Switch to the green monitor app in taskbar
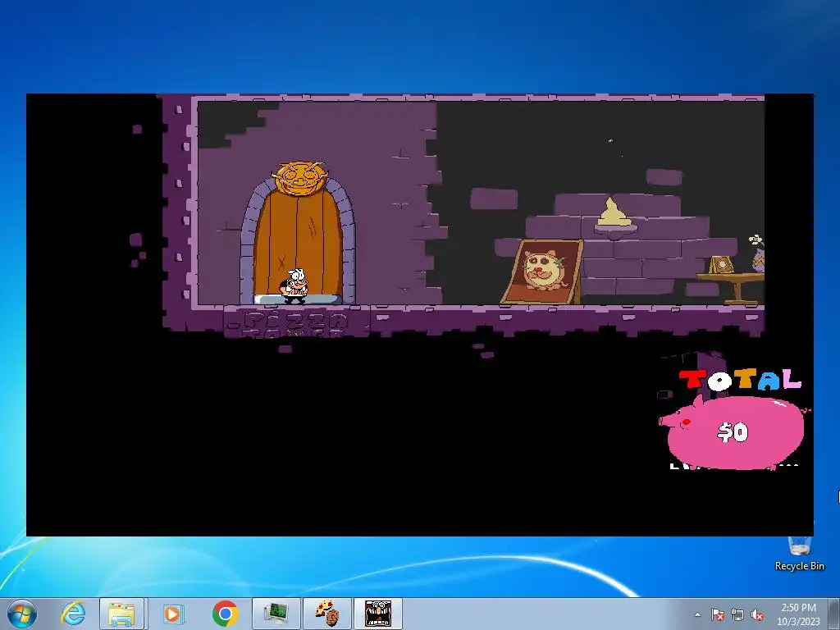Image resolution: width=840 pixels, height=630 pixels. [x=276, y=614]
